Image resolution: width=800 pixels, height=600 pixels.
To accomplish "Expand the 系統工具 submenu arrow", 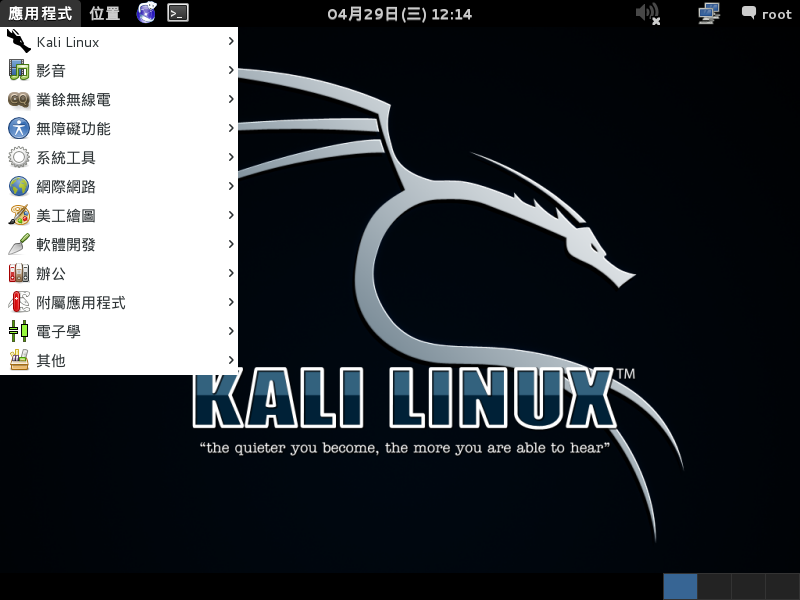I will (x=231, y=158).
